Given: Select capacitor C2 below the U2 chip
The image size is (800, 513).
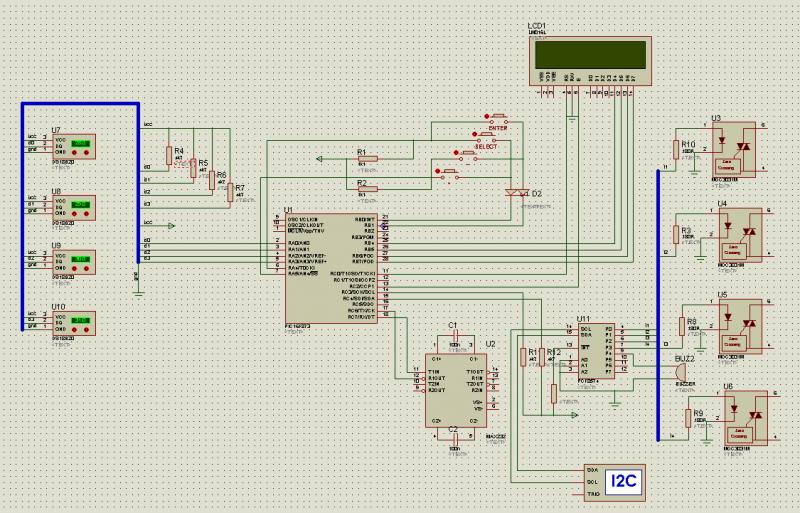Looking at the screenshot, I should (454, 439).
